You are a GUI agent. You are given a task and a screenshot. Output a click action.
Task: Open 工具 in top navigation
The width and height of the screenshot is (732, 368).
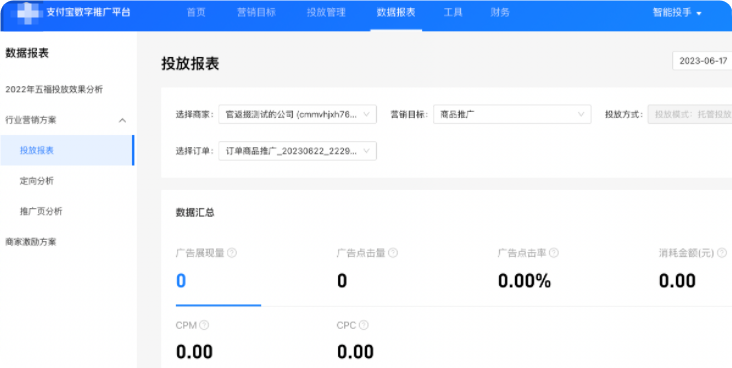tap(453, 13)
